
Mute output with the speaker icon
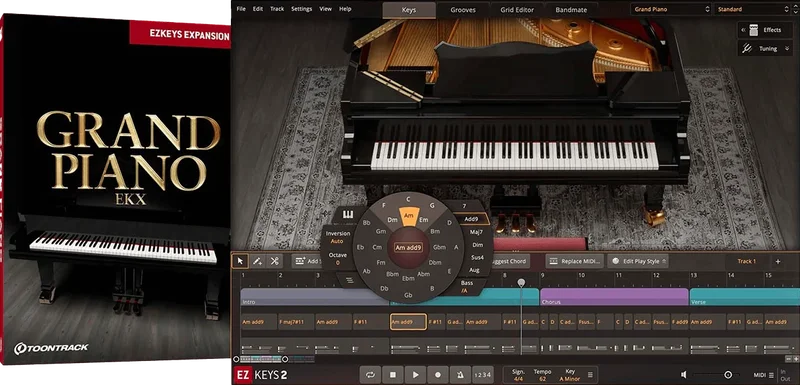tap(684, 375)
